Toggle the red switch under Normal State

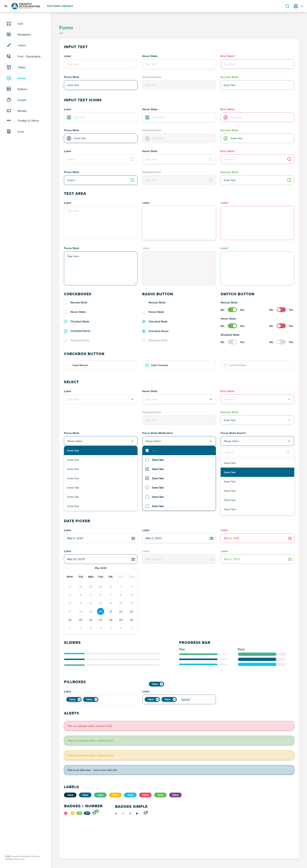coord(281,310)
